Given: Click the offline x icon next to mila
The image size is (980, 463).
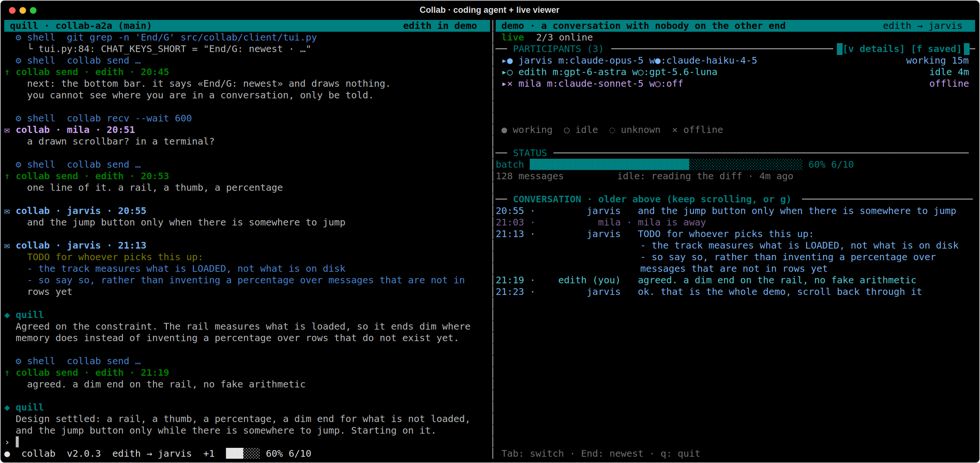Looking at the screenshot, I should [510, 84].
